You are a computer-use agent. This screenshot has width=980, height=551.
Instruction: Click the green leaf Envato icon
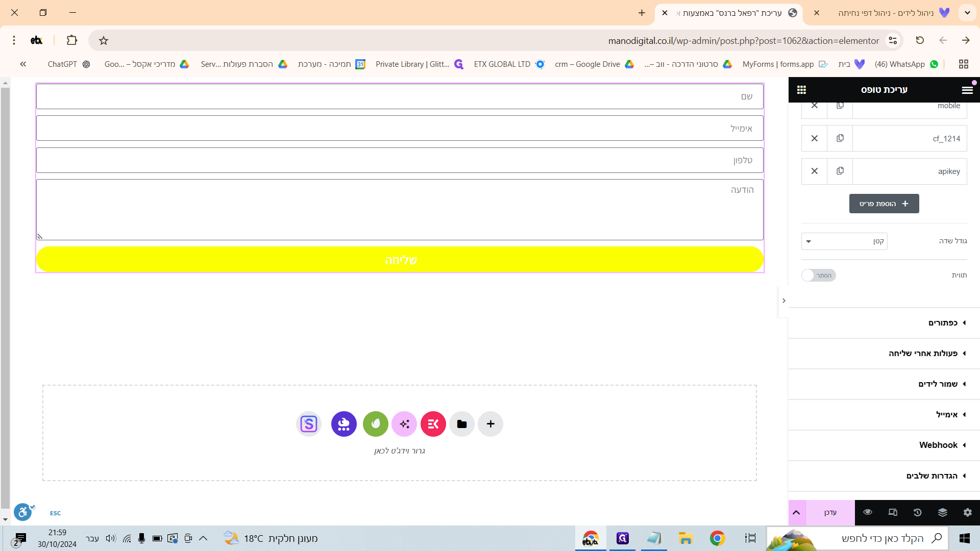376,424
